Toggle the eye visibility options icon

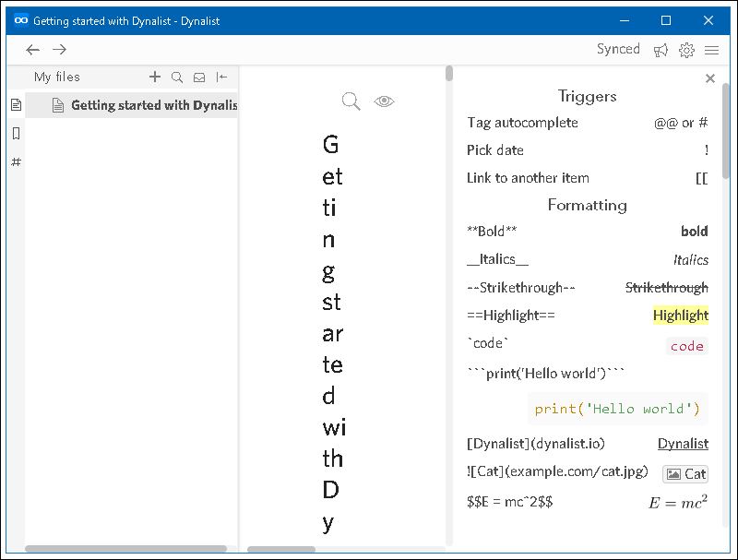click(x=384, y=101)
